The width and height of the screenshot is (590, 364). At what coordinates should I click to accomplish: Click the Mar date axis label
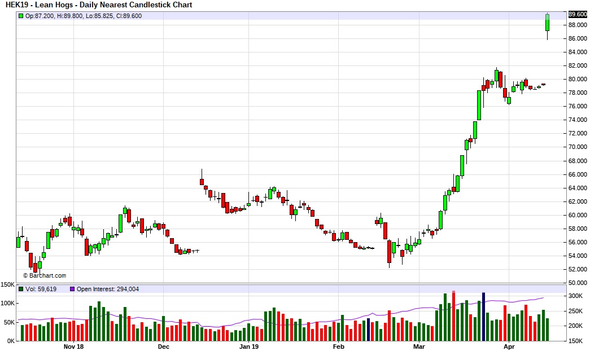click(x=419, y=347)
